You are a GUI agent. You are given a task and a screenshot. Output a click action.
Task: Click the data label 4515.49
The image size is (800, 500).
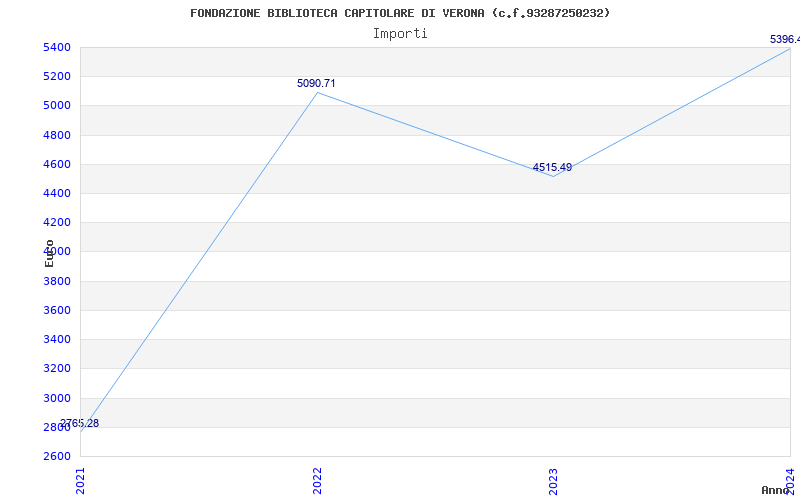click(x=552, y=167)
